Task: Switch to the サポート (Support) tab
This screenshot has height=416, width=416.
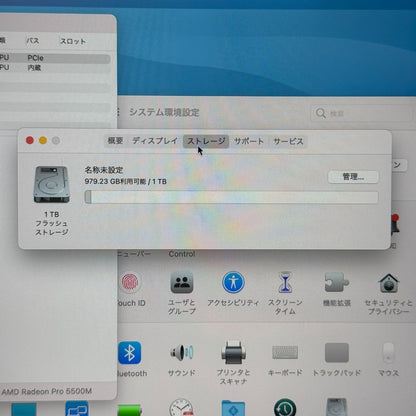Action: 249,141
